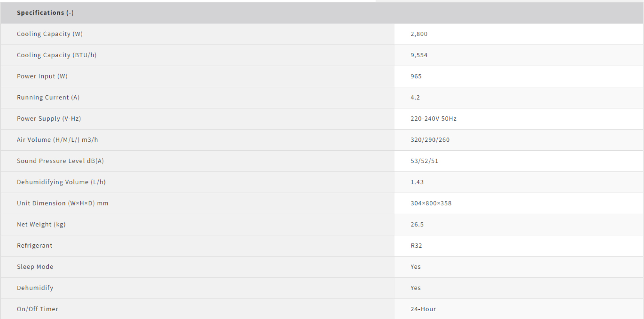Select the 965 power input value
Screen dimensions: 644x319
(416, 76)
